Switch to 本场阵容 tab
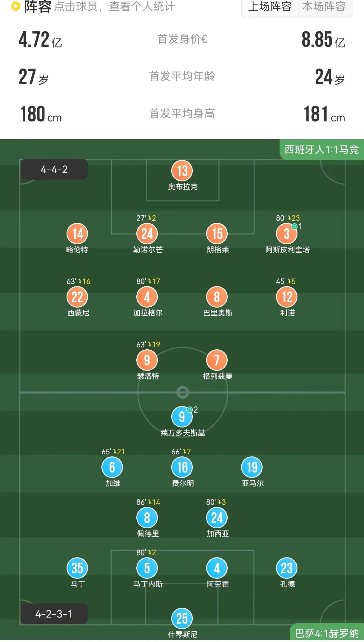Viewport: 364px width, 642px height. click(x=324, y=7)
